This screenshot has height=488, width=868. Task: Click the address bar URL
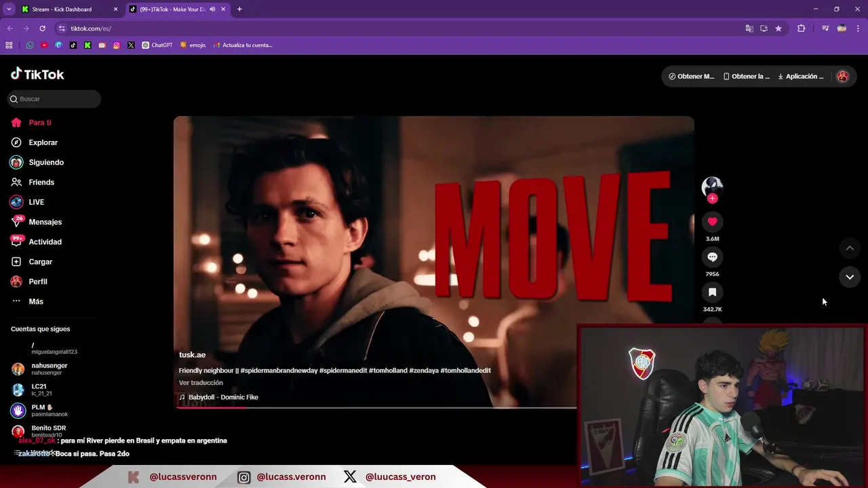coord(91,28)
